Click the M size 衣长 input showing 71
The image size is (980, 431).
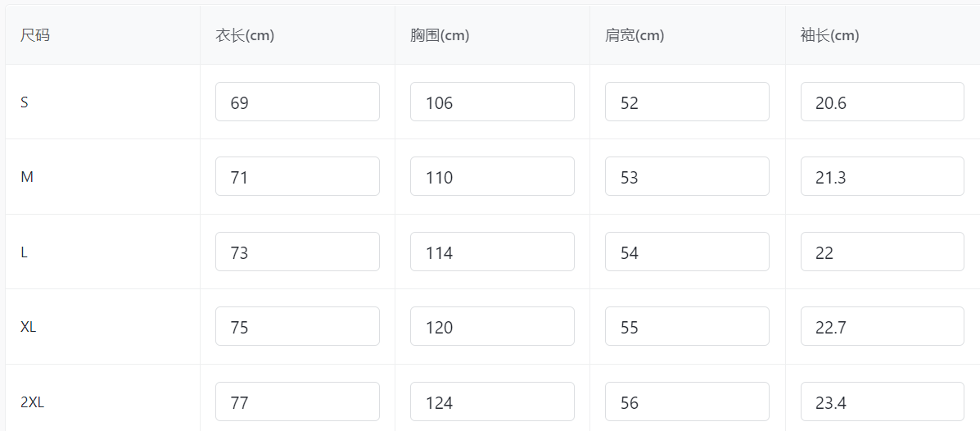tap(297, 176)
